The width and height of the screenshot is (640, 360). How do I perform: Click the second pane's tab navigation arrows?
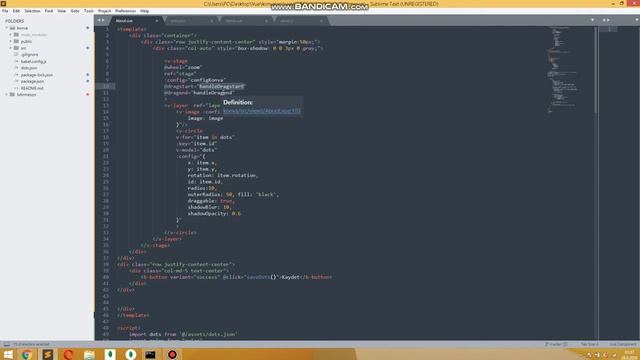coord(607,20)
